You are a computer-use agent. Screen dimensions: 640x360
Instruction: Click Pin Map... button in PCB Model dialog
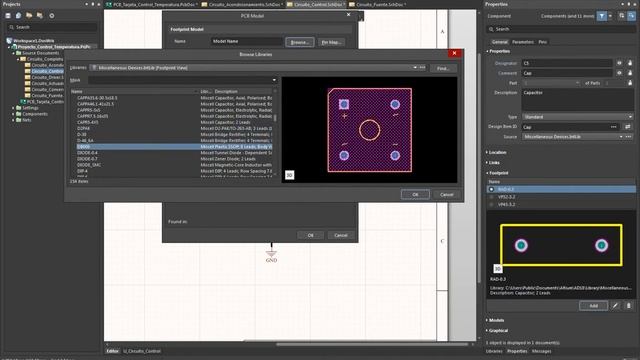point(331,42)
